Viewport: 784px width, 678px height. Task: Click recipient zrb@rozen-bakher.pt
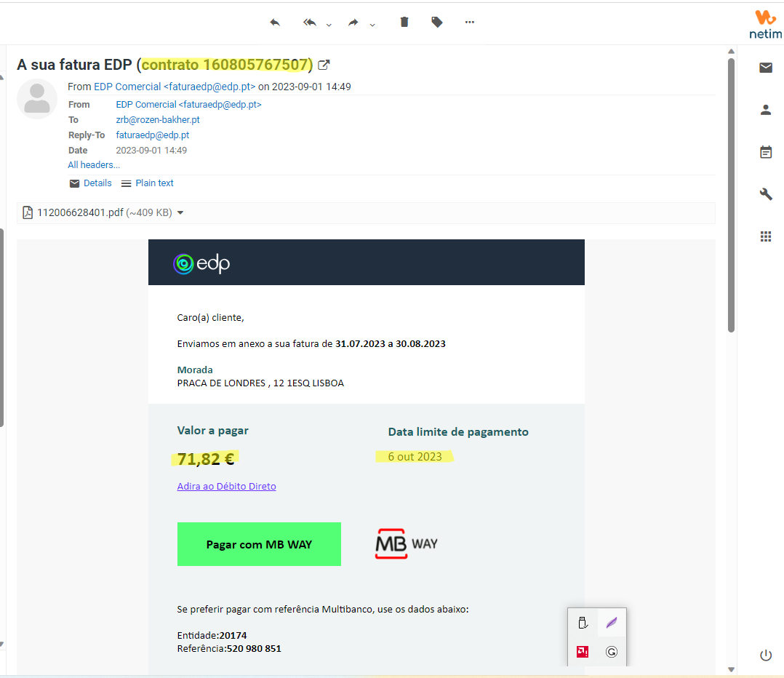158,119
